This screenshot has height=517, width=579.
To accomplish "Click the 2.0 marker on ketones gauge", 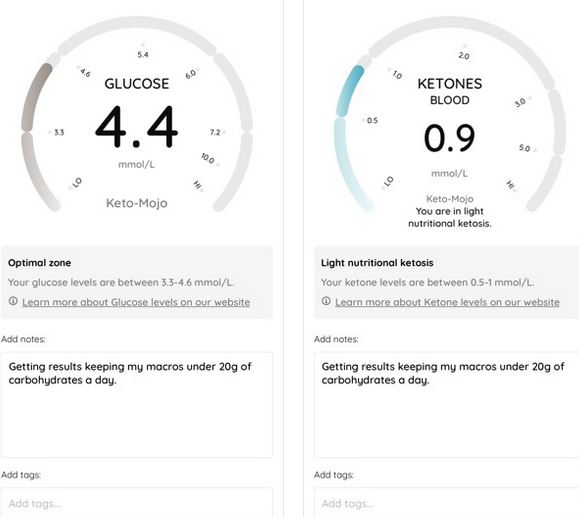I will [x=464, y=56].
